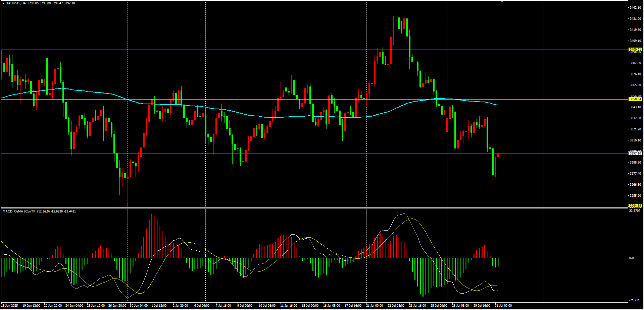
Task: Click the 9 Jul 00:00 time label
Action: point(245,306)
